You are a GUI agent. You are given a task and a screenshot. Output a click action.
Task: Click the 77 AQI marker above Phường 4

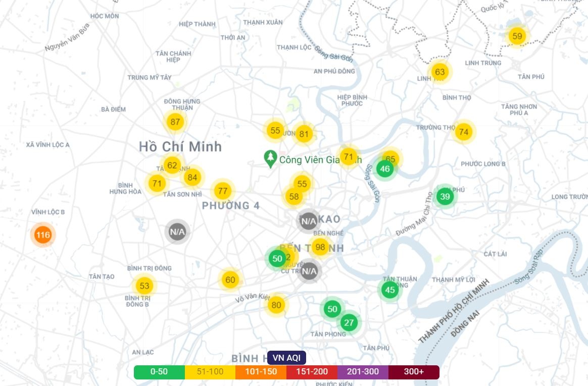tap(223, 191)
